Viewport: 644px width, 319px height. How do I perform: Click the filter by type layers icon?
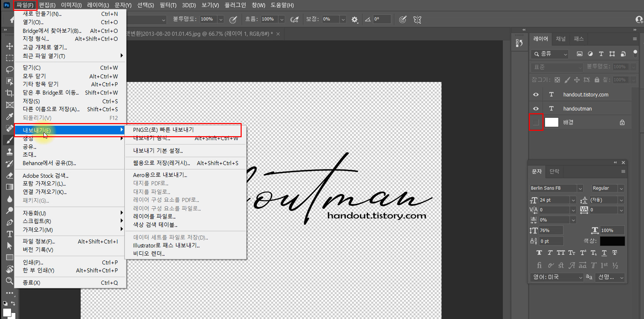click(x=601, y=54)
